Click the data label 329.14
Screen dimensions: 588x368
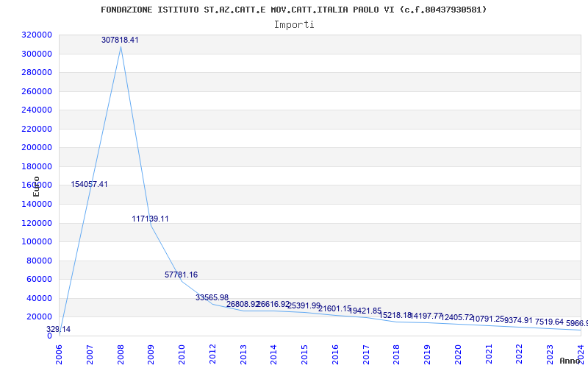59,329
